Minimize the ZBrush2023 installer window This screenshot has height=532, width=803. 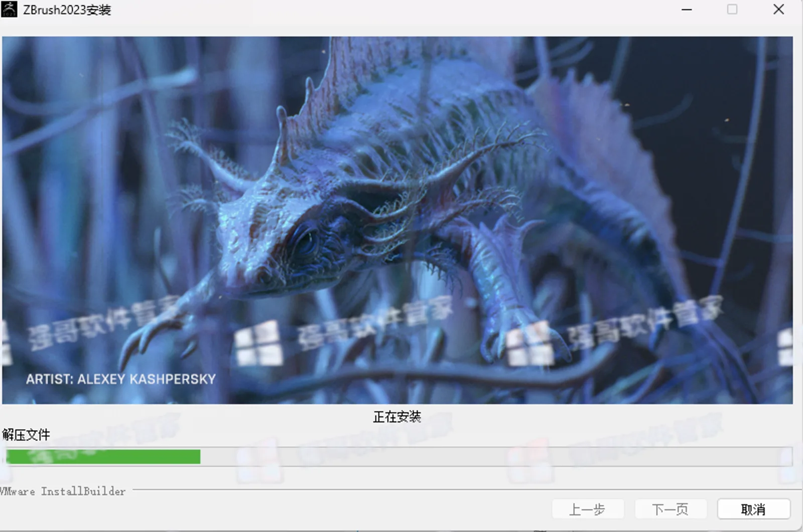click(x=687, y=10)
